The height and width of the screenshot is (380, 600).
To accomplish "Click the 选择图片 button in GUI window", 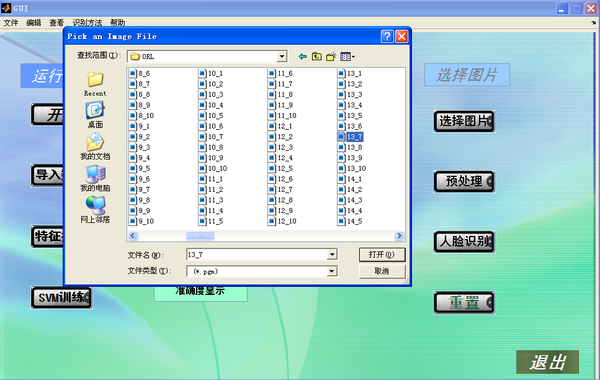I will coord(464,121).
